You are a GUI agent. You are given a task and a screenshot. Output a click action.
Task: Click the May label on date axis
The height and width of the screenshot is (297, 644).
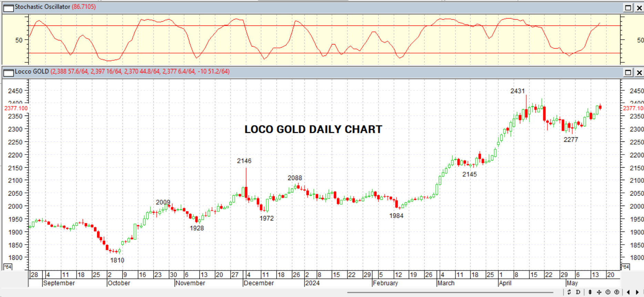(x=572, y=283)
